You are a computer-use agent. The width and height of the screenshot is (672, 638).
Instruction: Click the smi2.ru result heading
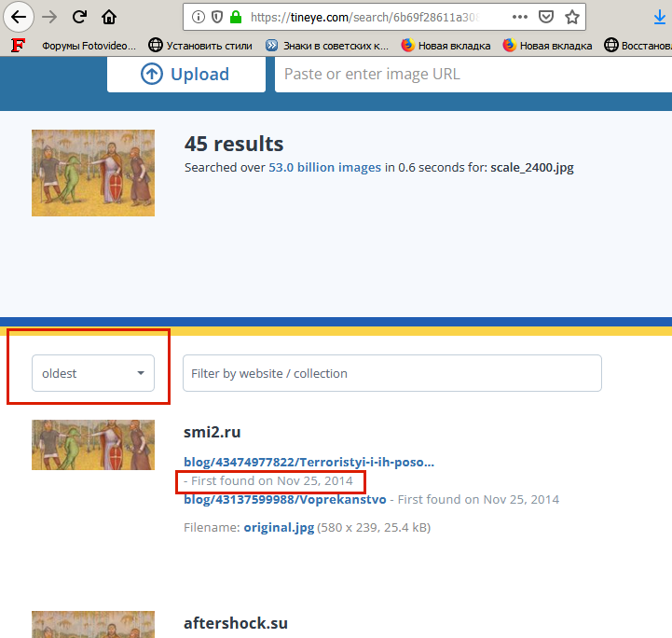pos(213,432)
